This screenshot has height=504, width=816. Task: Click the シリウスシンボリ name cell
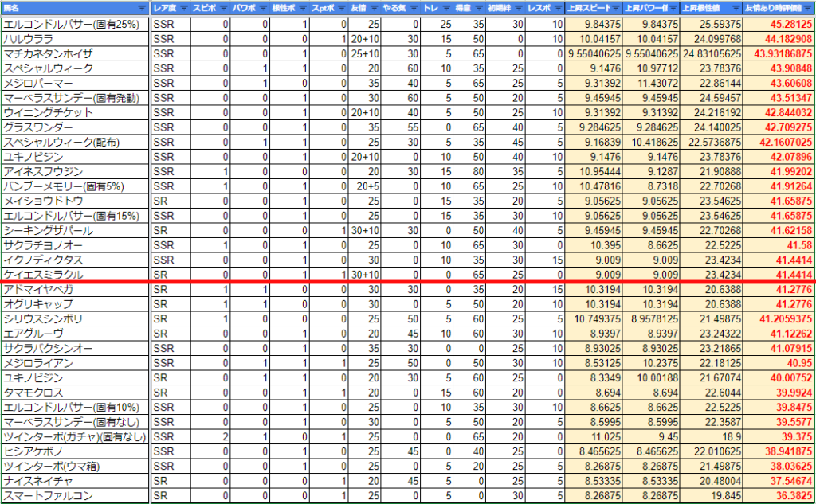pyautogui.click(x=76, y=318)
